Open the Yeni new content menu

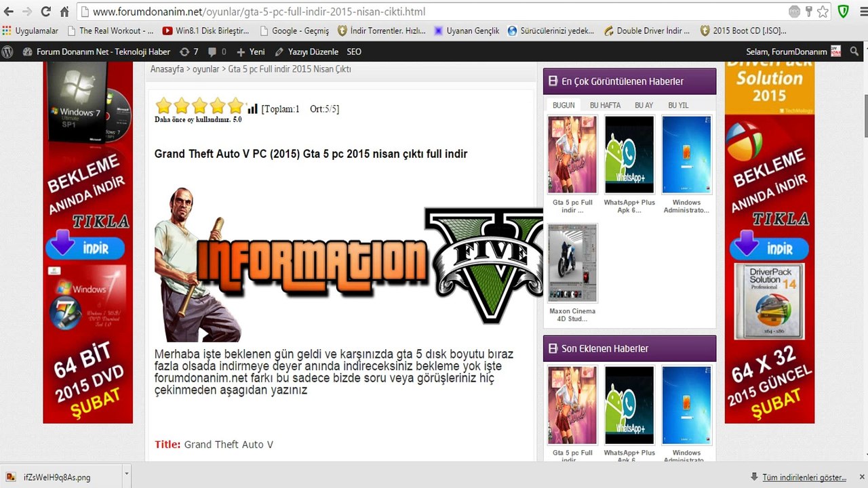coord(250,52)
